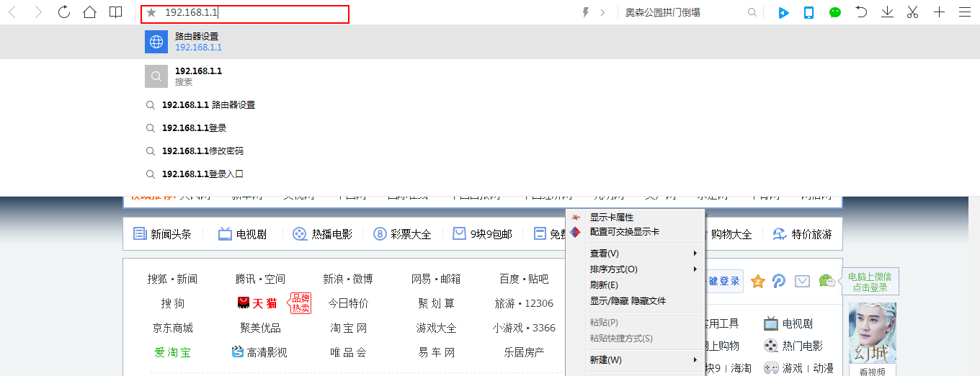Click the 一键登录 button

click(x=723, y=281)
